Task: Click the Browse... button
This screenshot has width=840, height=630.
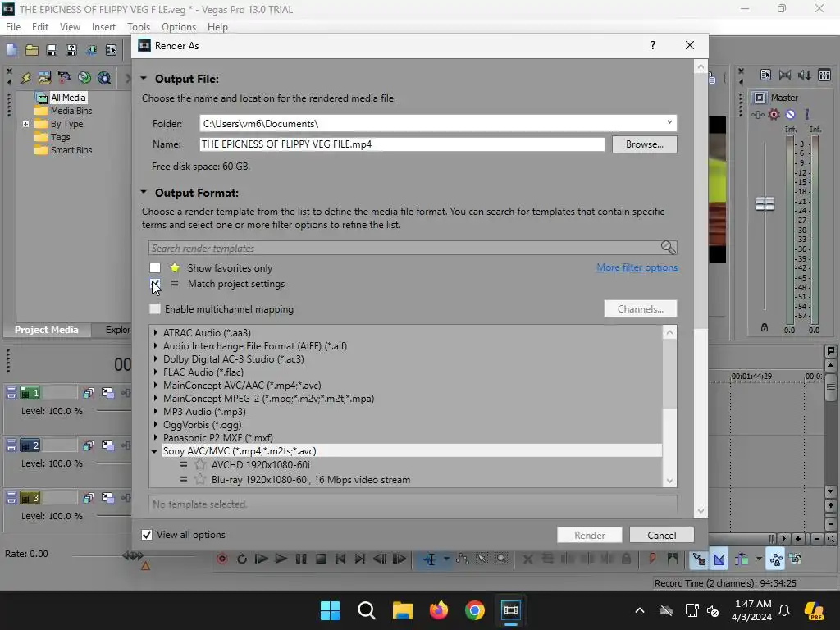Action: click(644, 144)
